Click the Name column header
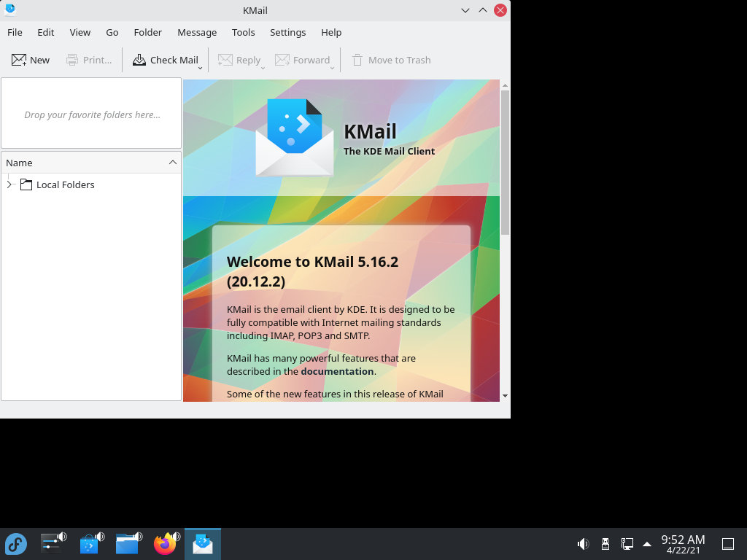 (91, 163)
